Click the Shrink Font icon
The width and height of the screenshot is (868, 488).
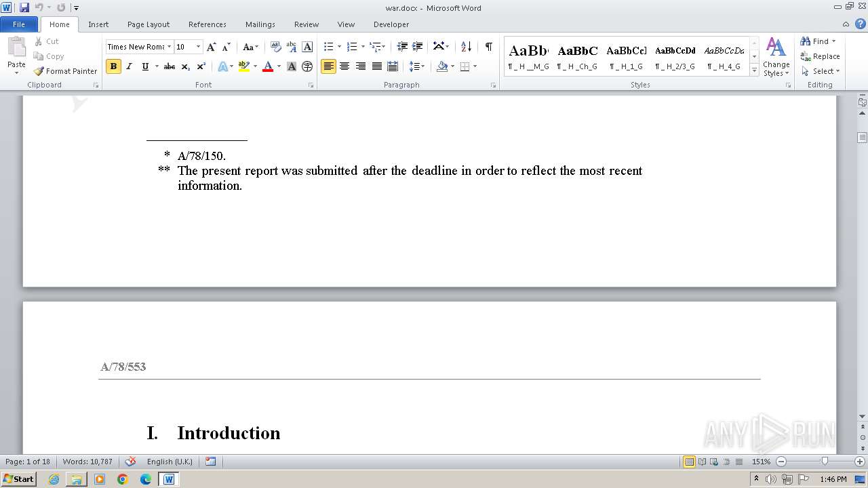[226, 47]
